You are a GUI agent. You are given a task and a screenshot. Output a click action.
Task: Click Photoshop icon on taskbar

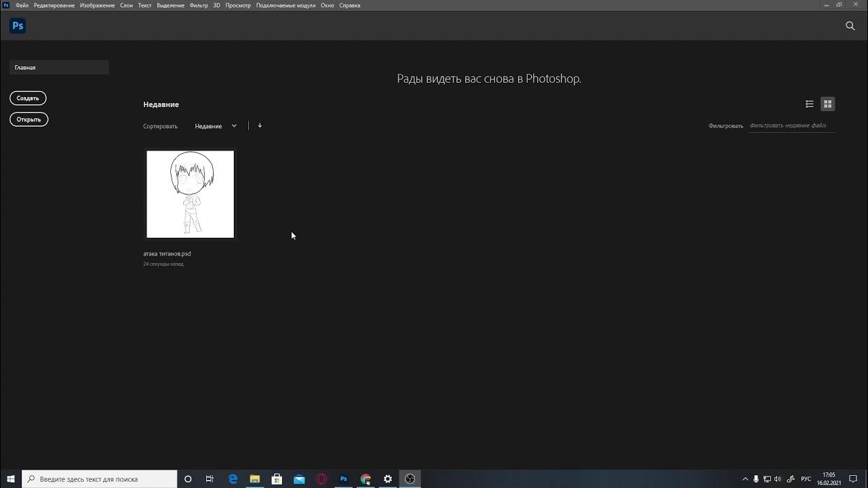click(x=343, y=479)
